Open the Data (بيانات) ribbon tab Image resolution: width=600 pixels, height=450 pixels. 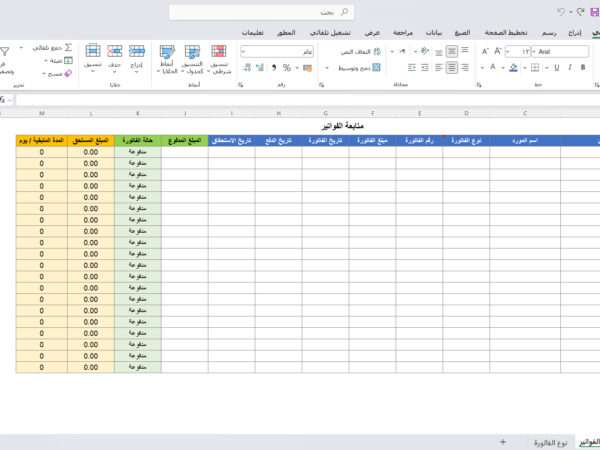point(435,32)
